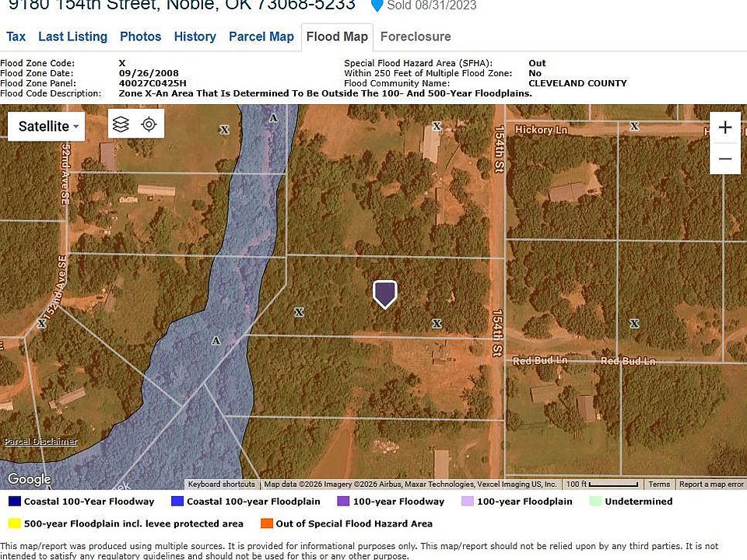Switch to the History tab
747x560 pixels.
(x=195, y=37)
